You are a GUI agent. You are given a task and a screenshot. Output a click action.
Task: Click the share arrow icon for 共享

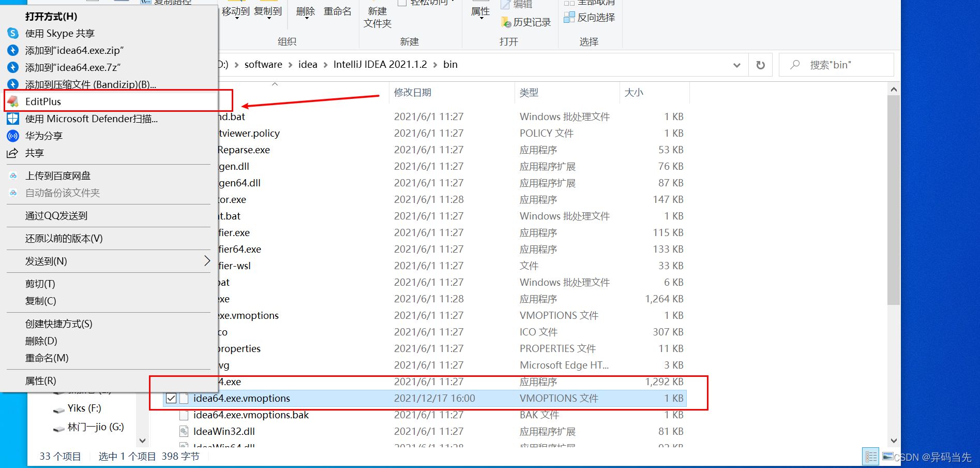(x=13, y=153)
